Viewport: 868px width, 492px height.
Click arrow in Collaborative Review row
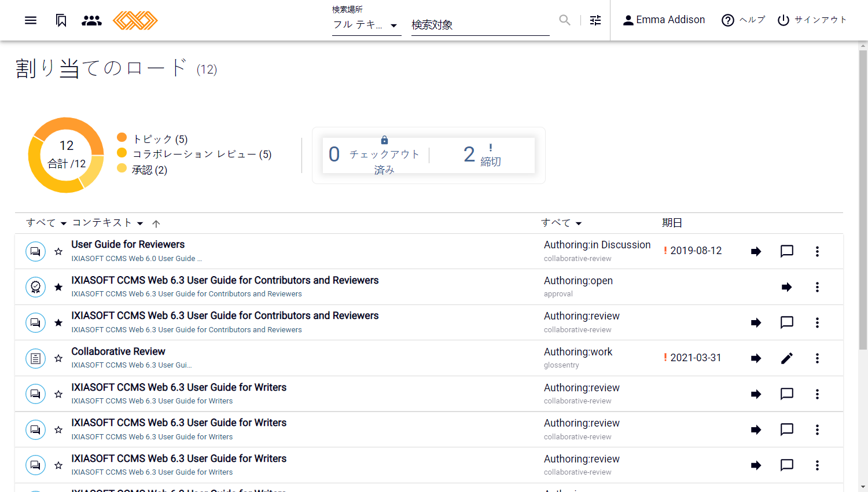[x=756, y=358]
